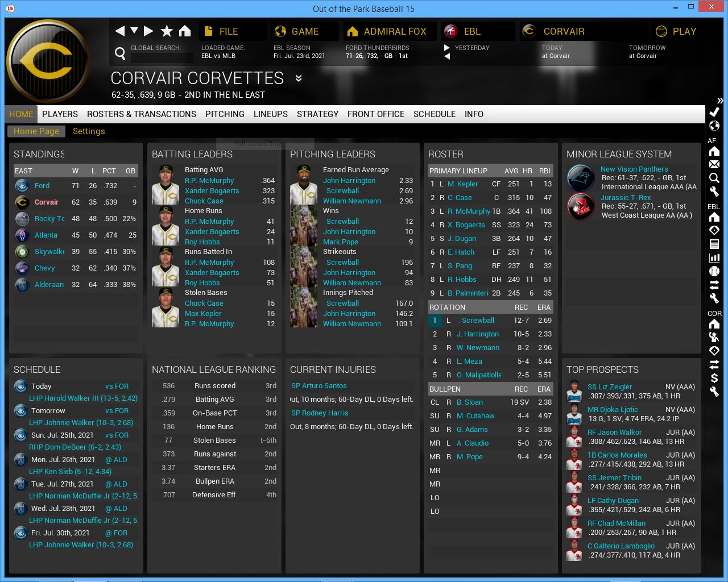Screen dimensions: 728x582
Task: Open the FILE menu
Action: pos(228,31)
